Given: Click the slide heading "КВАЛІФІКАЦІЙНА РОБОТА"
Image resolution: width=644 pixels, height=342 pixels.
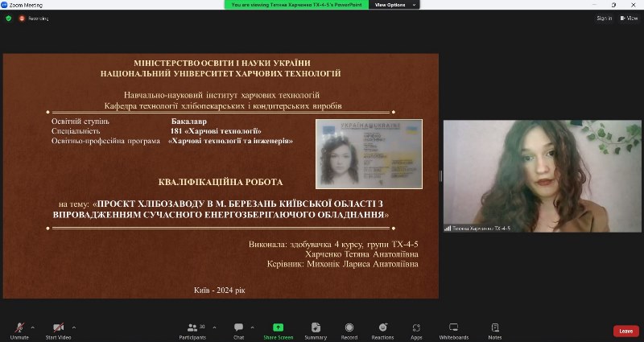Looking at the screenshot, I should click(221, 182).
